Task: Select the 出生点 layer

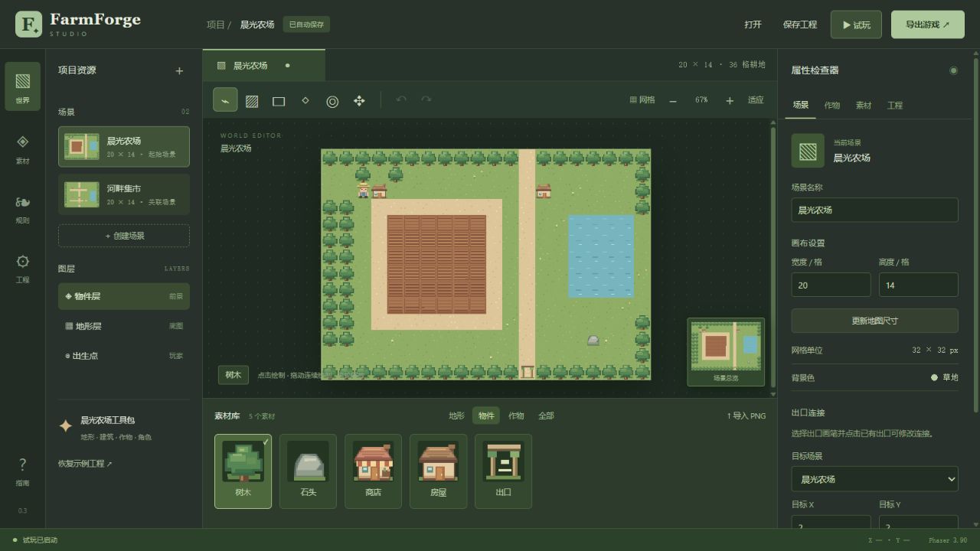Action: (x=124, y=356)
